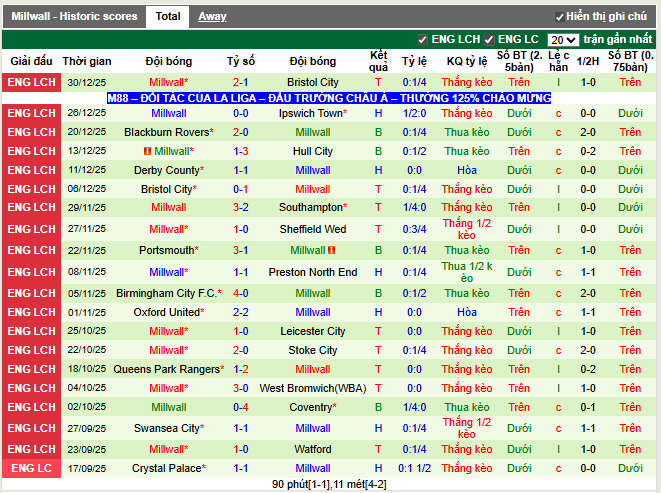661x493 pixels.
Task: Click the date 26/12/25
Action: (87, 113)
